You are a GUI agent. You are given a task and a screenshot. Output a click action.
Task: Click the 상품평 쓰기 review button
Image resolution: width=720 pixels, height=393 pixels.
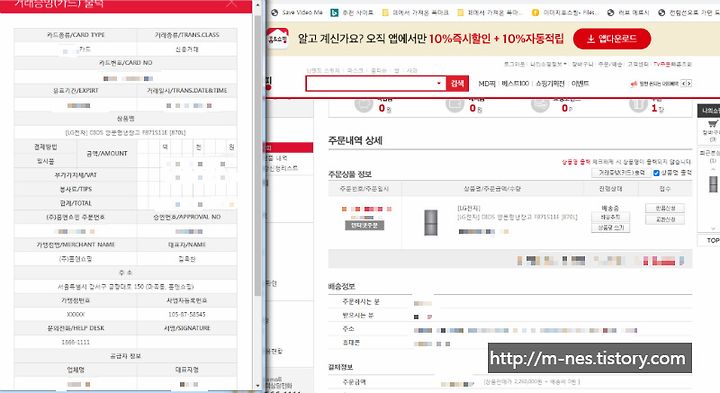point(611,228)
